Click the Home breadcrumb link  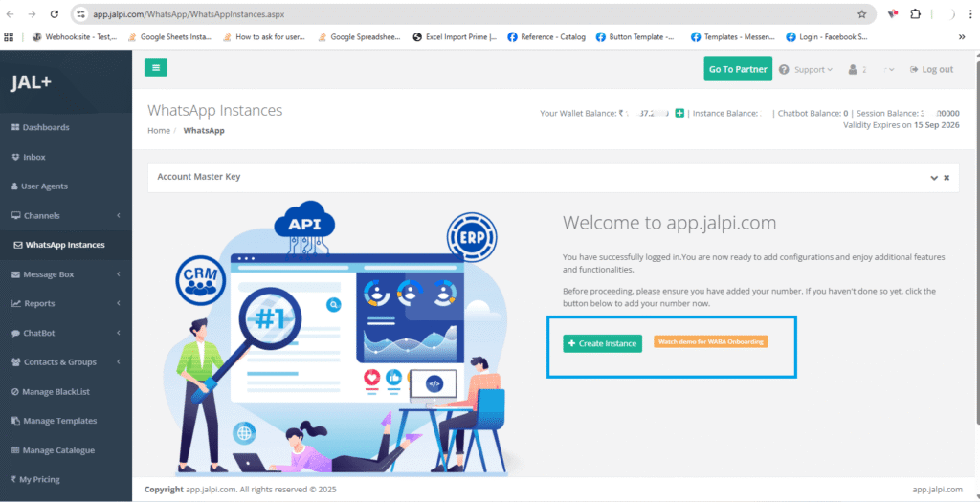[x=159, y=130]
